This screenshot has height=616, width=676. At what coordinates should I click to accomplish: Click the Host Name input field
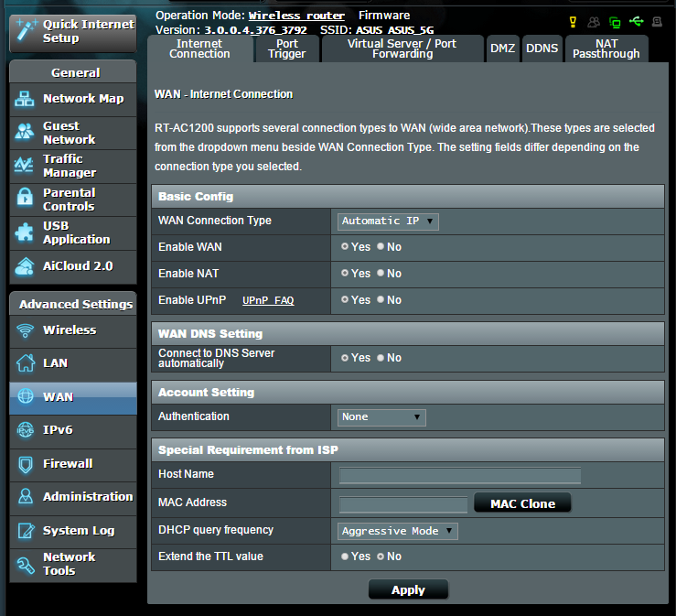click(460, 475)
